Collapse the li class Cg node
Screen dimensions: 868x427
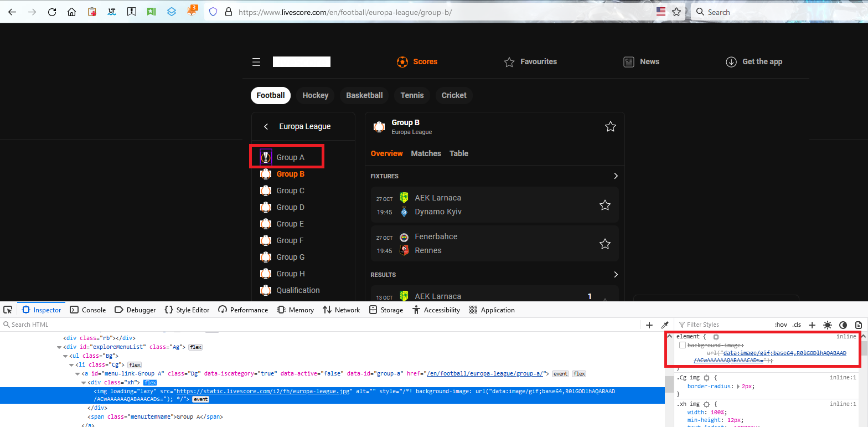pos(71,365)
